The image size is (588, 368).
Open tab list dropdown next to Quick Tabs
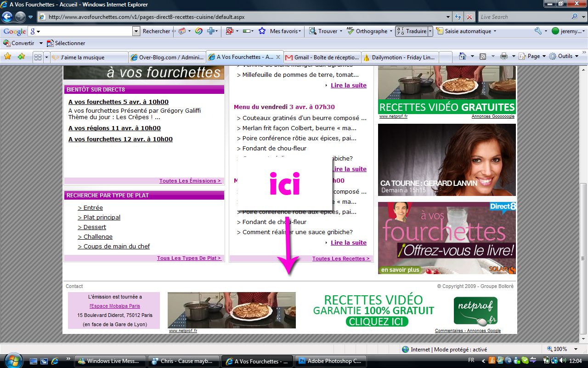(46, 57)
